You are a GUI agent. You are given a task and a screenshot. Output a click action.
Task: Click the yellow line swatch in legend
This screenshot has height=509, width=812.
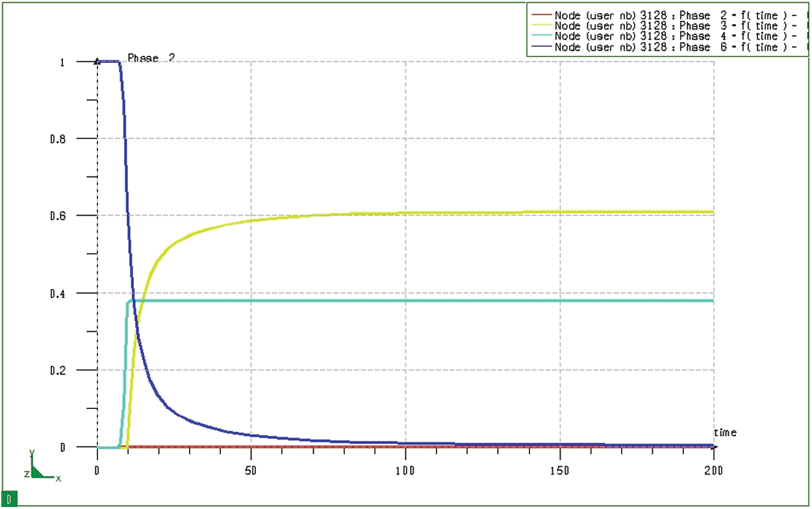[540, 26]
